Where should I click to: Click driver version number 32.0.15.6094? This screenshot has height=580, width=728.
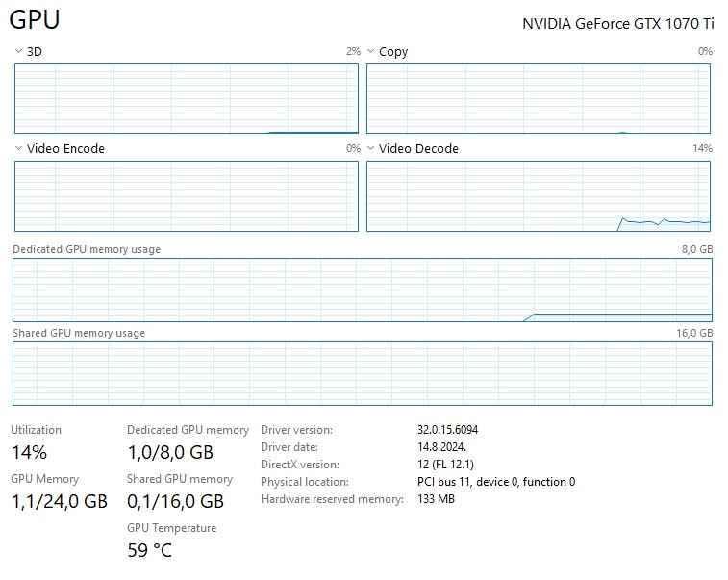click(447, 430)
